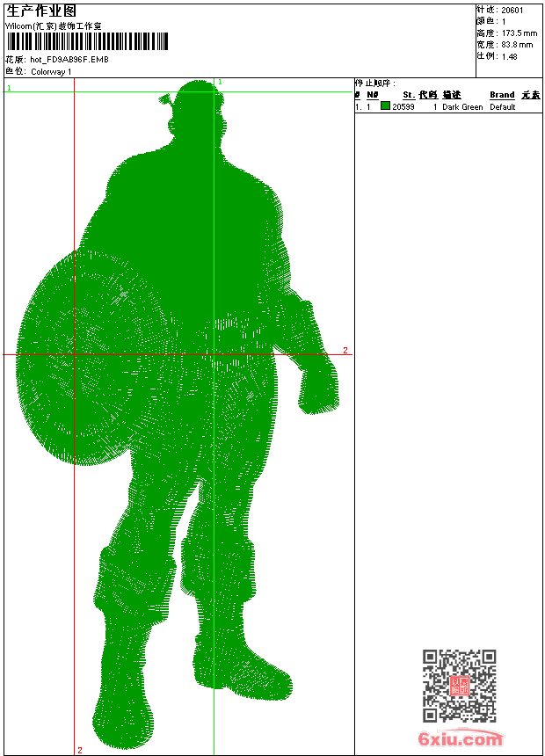Select the total stitches value '20601'

point(512,11)
